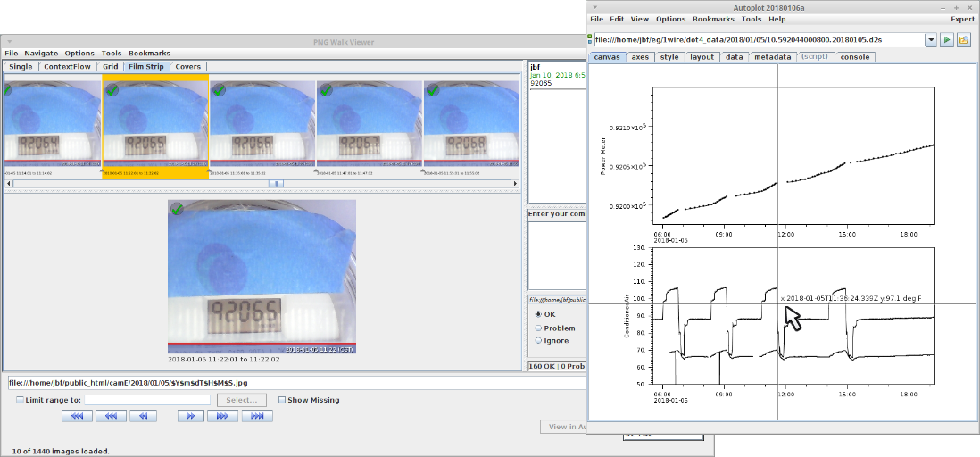Skip forward a page with triple-right arrows
The height and width of the screenshot is (457, 980).
click(222, 416)
